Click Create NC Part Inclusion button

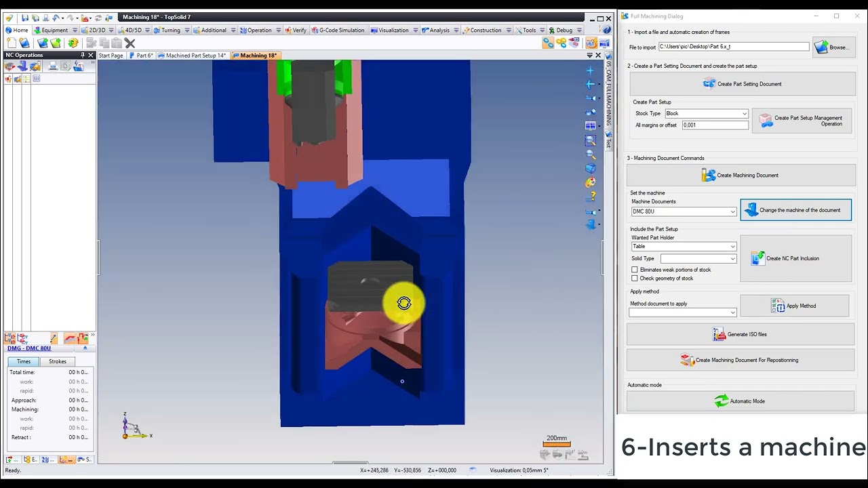795,258
